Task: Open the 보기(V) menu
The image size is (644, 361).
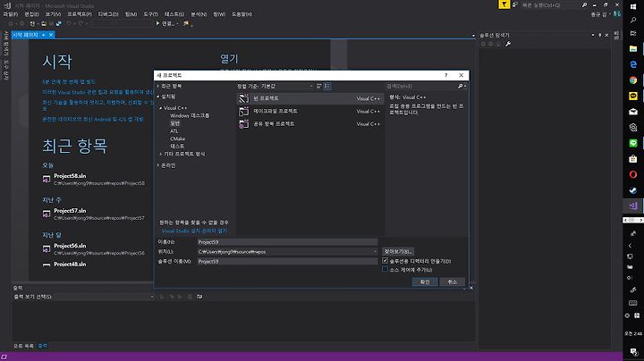Action: pyautogui.click(x=53, y=14)
